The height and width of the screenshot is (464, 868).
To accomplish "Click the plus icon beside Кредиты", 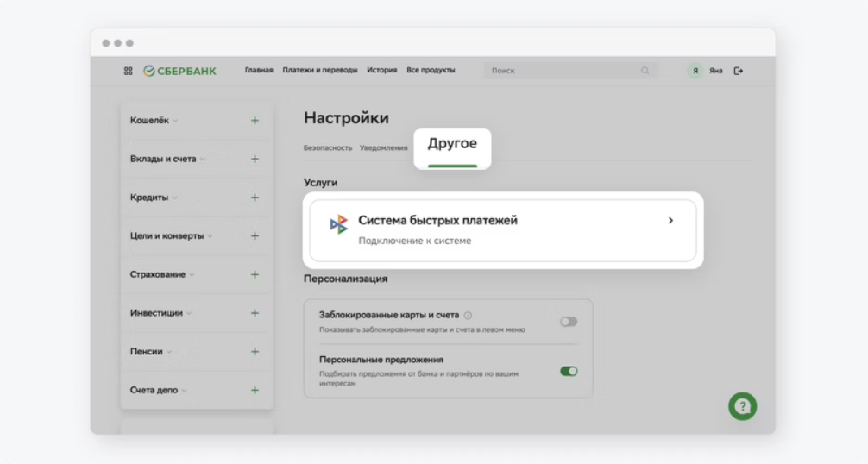I will tap(255, 198).
